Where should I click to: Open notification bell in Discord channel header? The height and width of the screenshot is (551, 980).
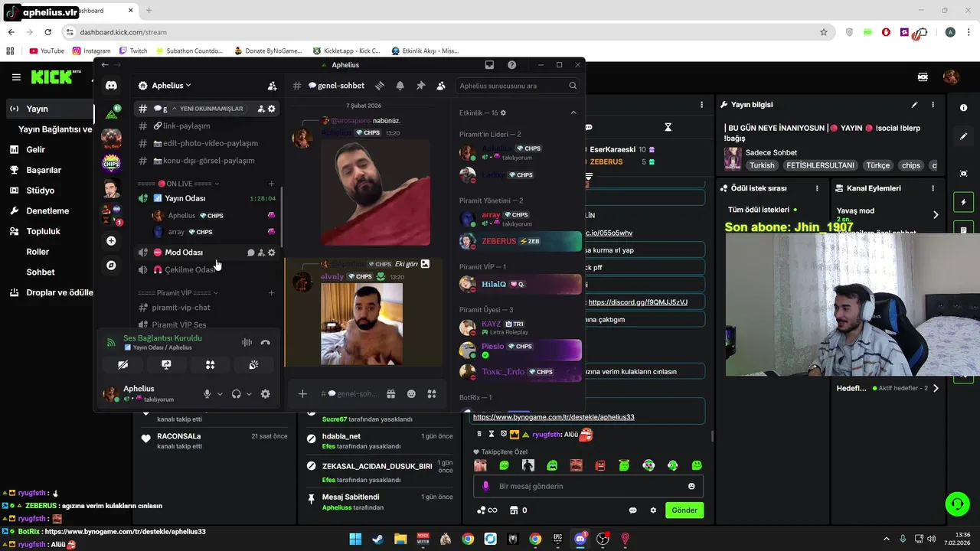click(x=400, y=86)
